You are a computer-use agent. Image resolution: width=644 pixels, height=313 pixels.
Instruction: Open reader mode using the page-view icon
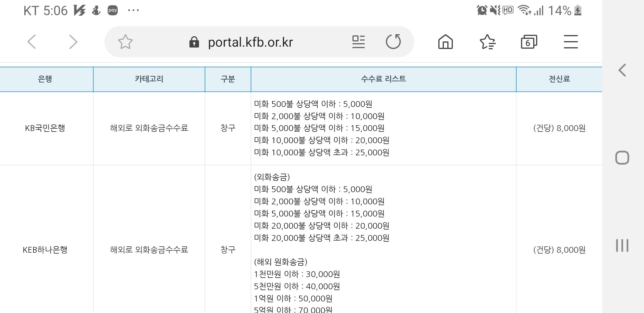tap(358, 41)
